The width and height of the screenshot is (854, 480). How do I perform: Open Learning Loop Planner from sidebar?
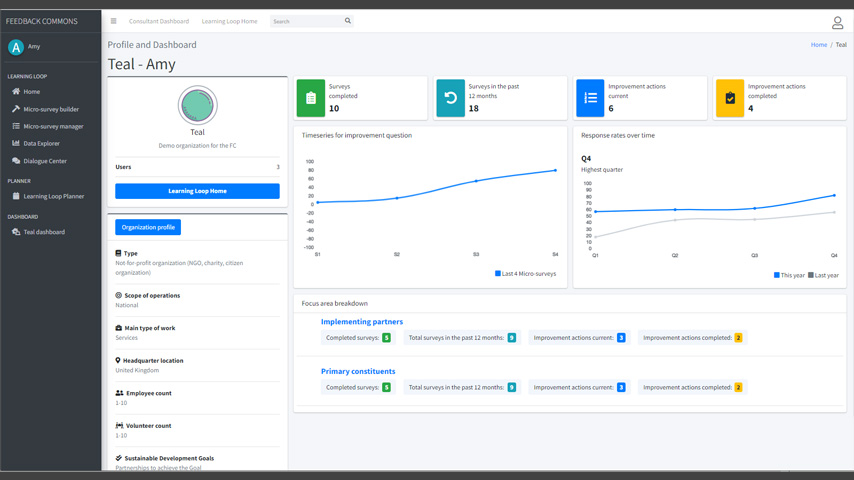(x=53, y=196)
